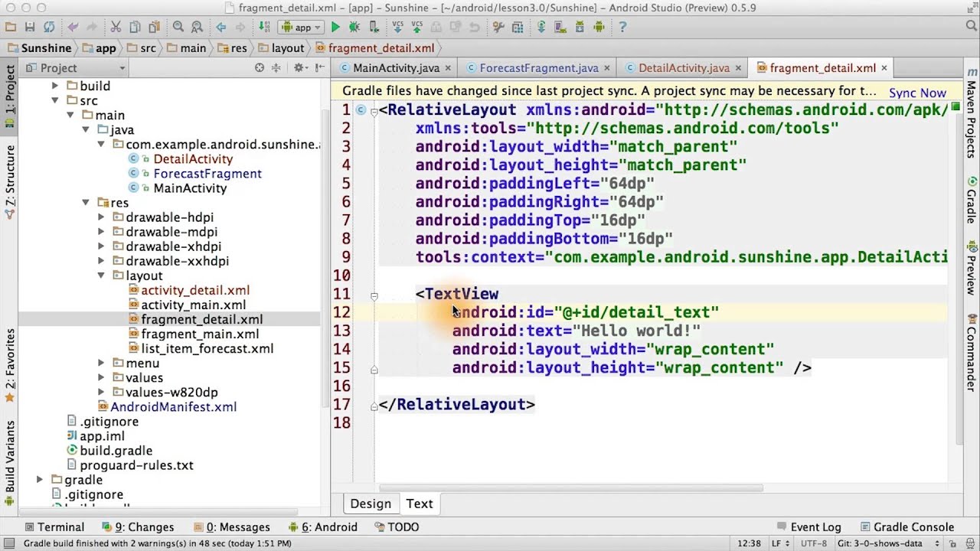The width and height of the screenshot is (980, 551).
Task: Open the Project Structure icon
Action: tap(518, 27)
